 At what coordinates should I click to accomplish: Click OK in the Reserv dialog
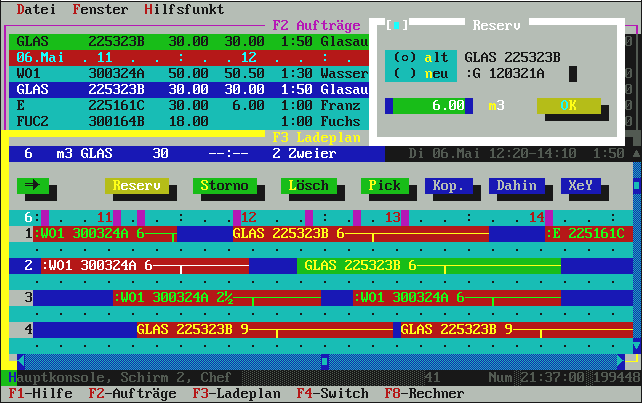tap(568, 105)
